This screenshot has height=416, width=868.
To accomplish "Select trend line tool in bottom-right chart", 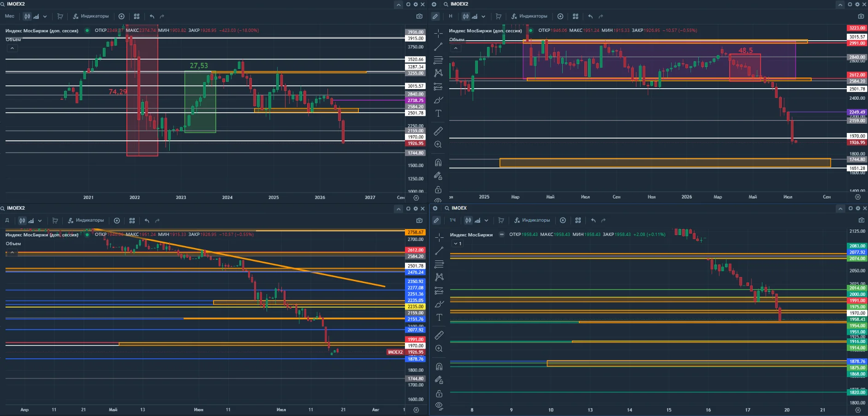I will click(x=439, y=251).
